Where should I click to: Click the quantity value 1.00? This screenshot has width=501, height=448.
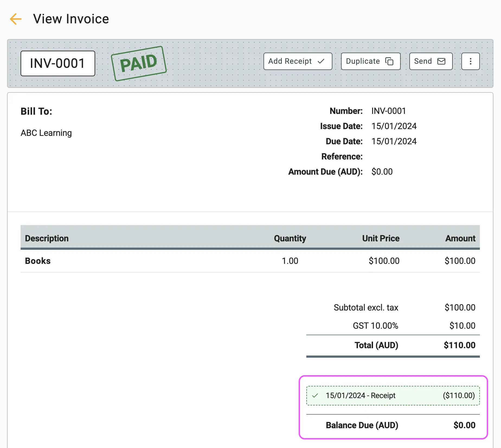290,261
